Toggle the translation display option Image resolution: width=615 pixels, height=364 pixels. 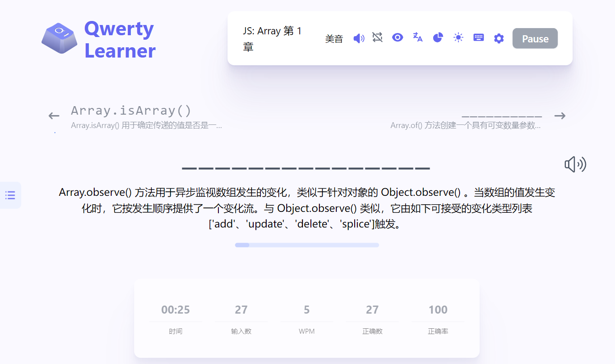(417, 37)
